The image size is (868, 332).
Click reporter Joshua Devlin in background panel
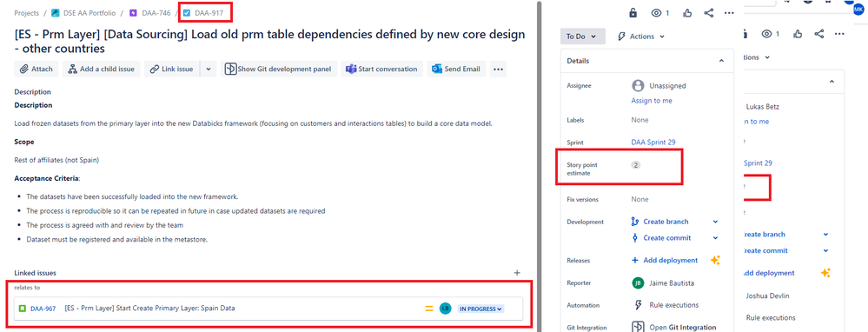pyautogui.click(x=767, y=295)
